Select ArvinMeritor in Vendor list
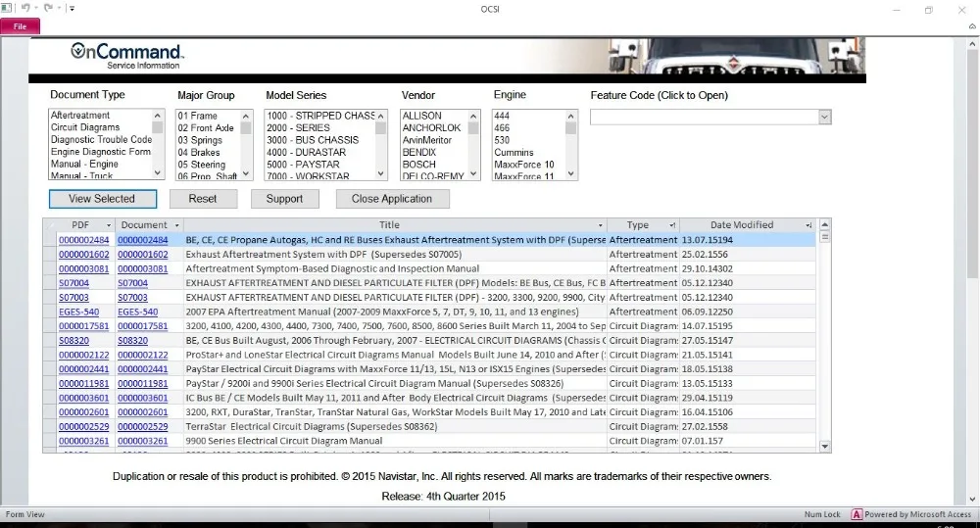980x528 pixels. pos(427,140)
